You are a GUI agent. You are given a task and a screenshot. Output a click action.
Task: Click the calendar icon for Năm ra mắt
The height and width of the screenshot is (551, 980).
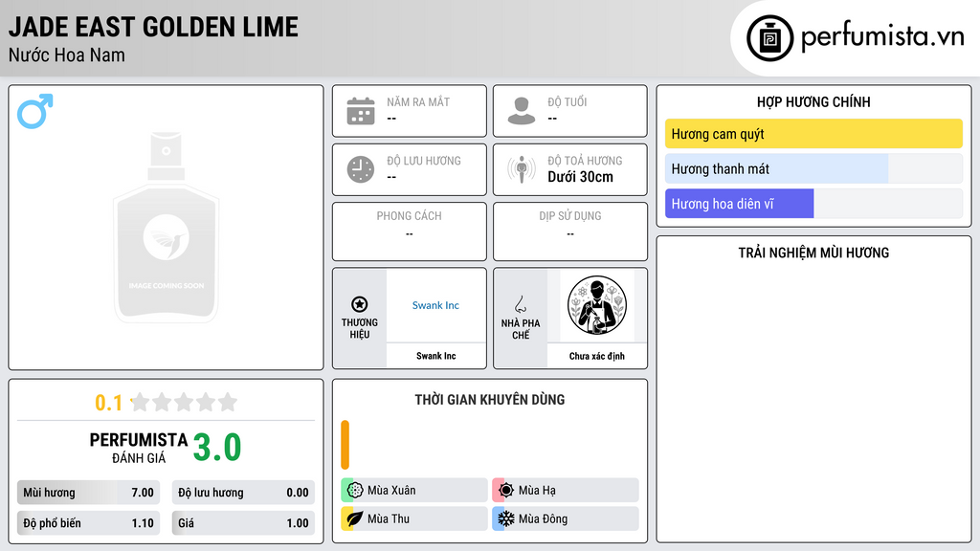coord(361,111)
